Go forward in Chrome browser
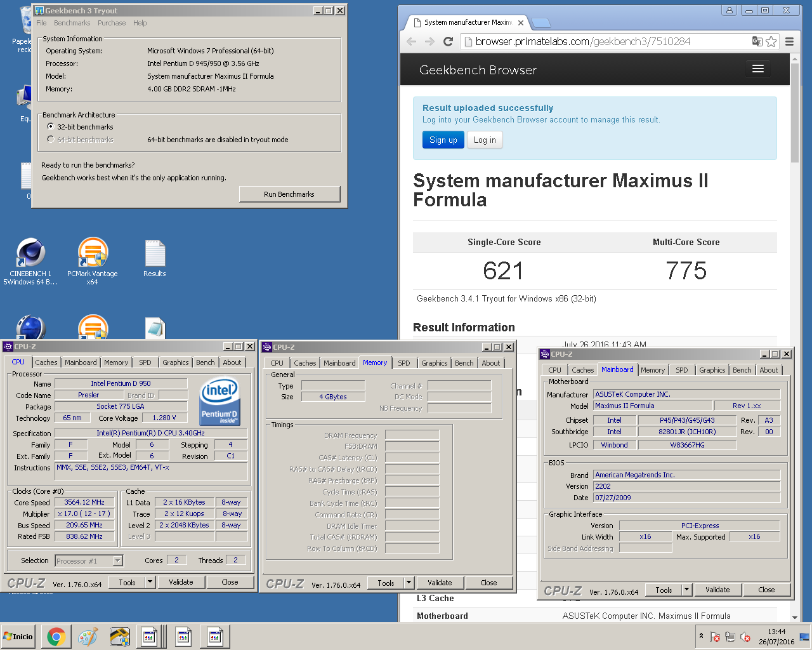The image size is (812, 650). pyautogui.click(x=429, y=41)
